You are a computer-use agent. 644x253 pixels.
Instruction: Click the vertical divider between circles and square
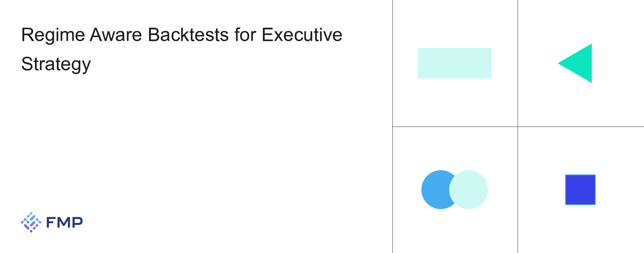pyautogui.click(x=518, y=190)
